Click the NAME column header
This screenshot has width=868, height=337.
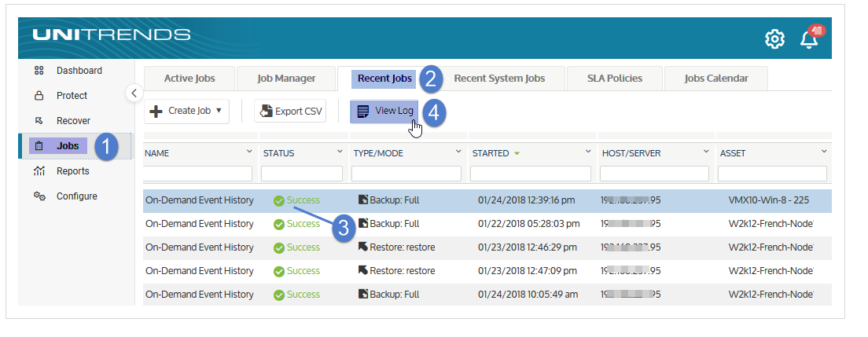(x=157, y=153)
